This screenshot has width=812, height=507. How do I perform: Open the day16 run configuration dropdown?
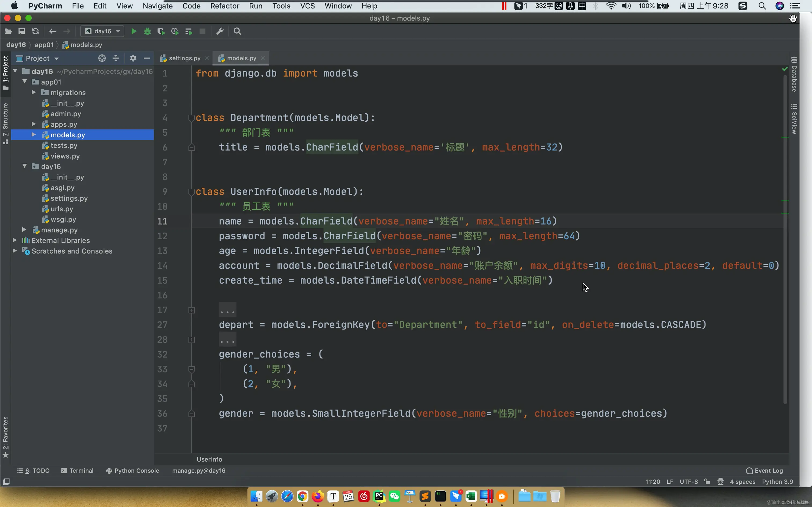[103, 31]
